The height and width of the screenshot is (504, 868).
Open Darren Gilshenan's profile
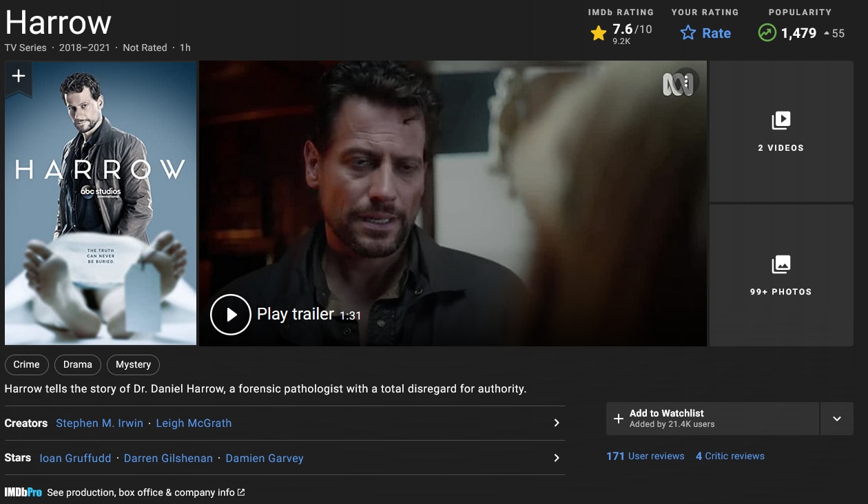click(x=168, y=458)
